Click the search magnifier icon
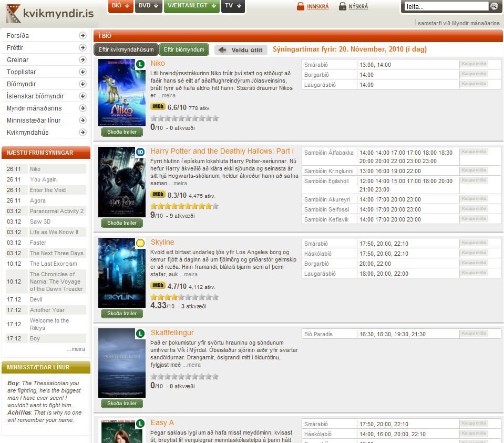Viewport: 504px width, 443px height. coord(493,6)
